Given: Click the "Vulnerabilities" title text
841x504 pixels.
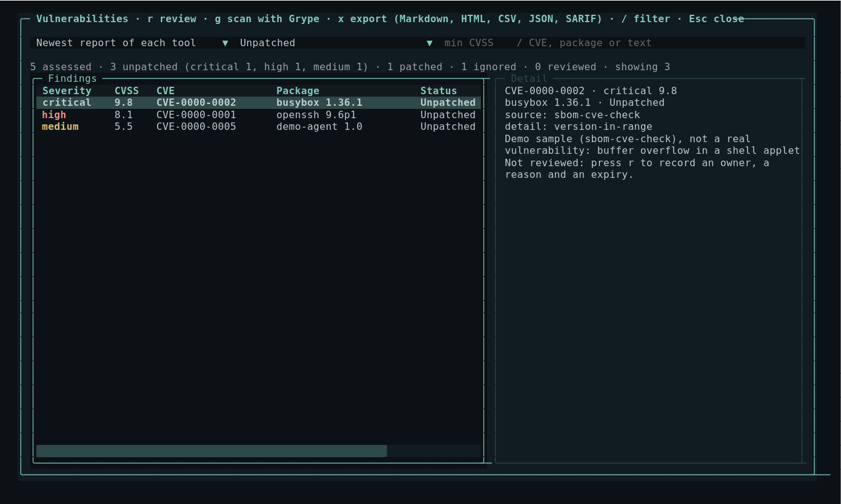Looking at the screenshot, I should pyautogui.click(x=82, y=19).
